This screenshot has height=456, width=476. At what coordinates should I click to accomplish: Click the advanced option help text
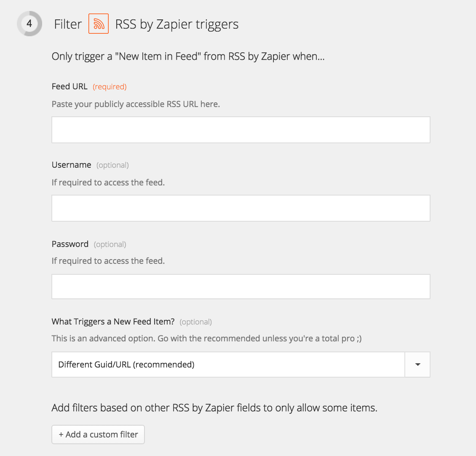206,338
